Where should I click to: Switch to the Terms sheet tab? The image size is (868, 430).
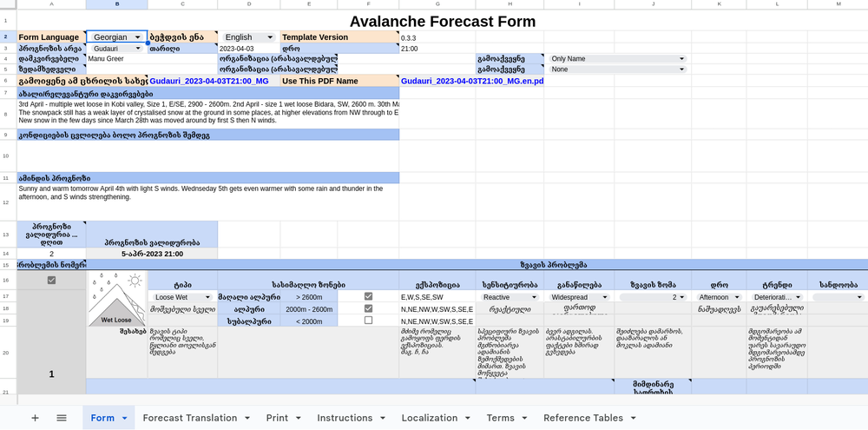(501, 418)
